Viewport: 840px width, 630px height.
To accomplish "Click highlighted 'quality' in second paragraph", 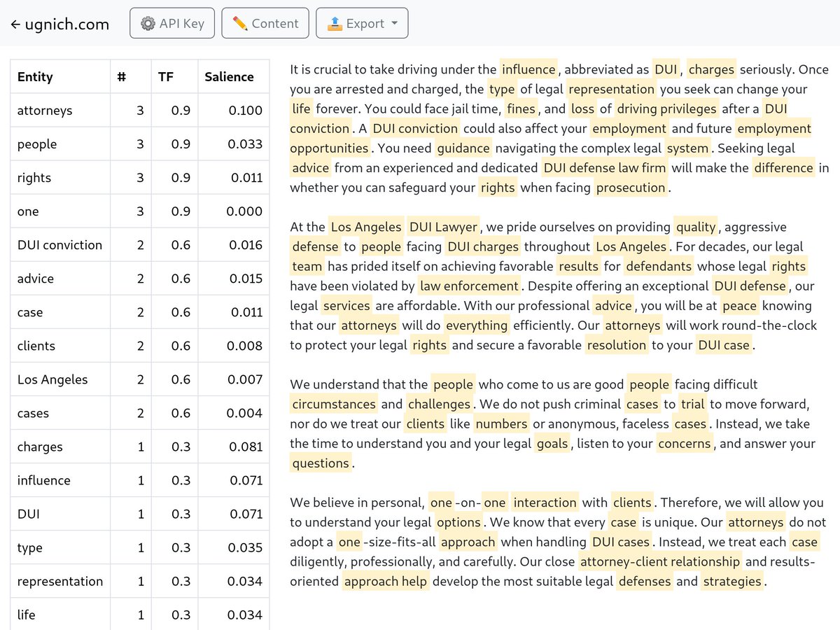I will 696,227.
